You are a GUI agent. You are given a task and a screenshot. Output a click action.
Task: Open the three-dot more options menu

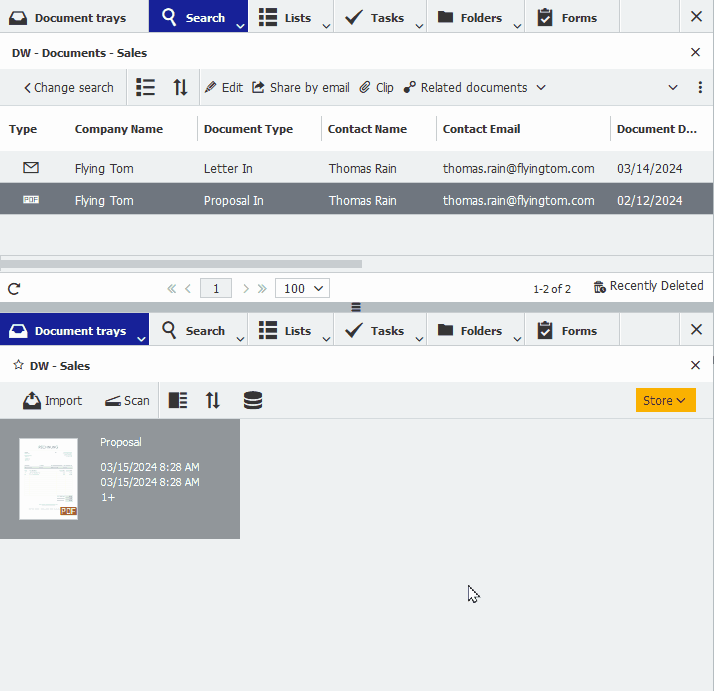(x=700, y=87)
